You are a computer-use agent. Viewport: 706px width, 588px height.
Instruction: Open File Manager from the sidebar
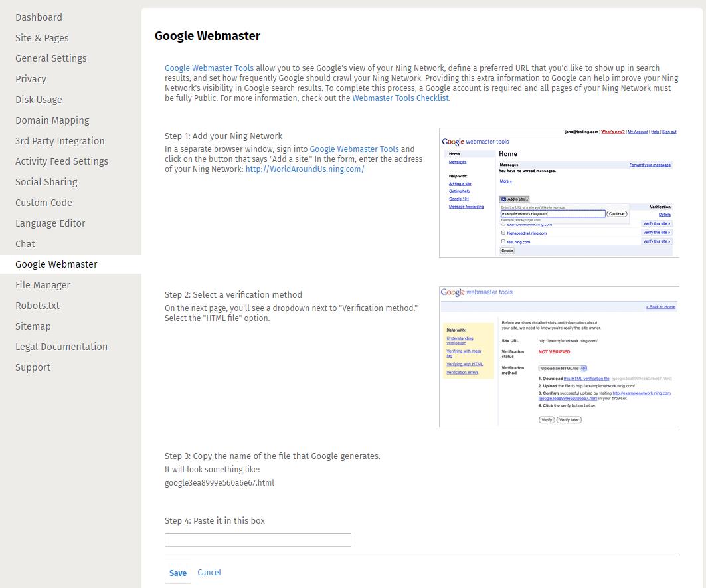(x=43, y=285)
